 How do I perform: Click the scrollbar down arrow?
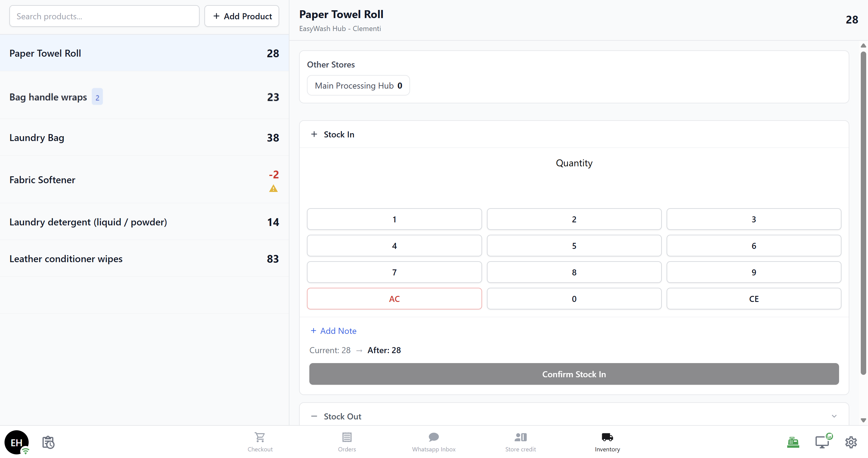863,420
